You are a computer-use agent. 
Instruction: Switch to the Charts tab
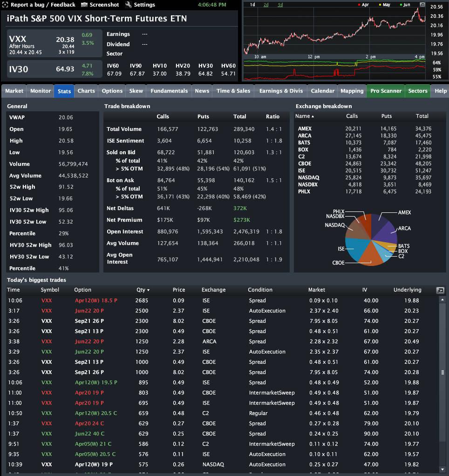coord(86,91)
